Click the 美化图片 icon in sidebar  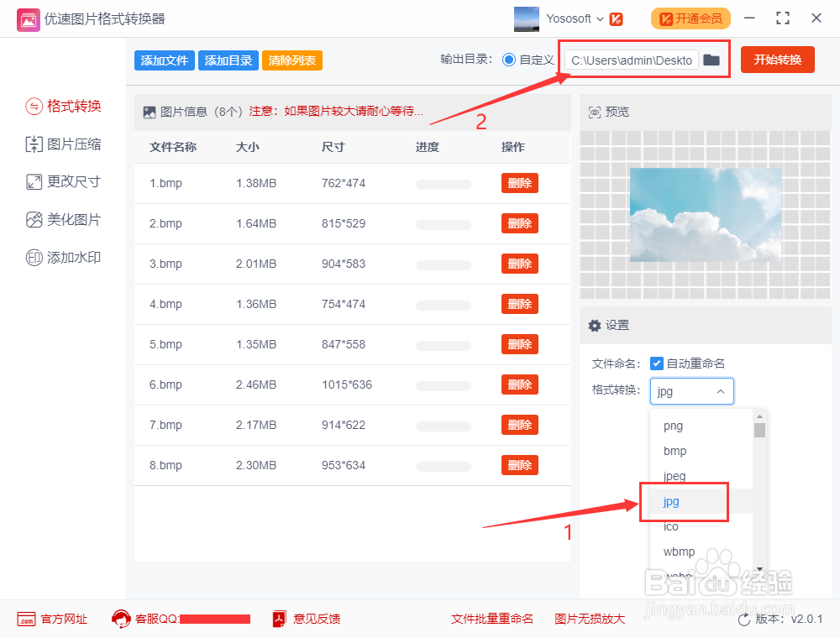pyautogui.click(x=34, y=219)
